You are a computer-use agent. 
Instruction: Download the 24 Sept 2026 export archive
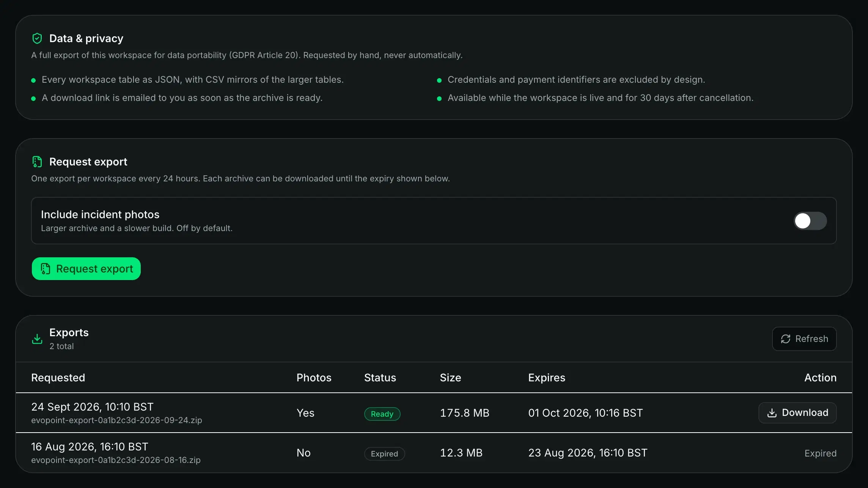[x=797, y=413]
